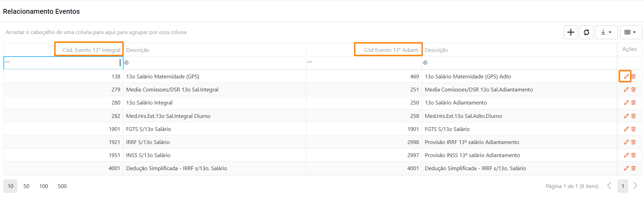Viewport: 644px width, 198px height.
Task: Open the column chooser grid dropdown
Action: 630,32
